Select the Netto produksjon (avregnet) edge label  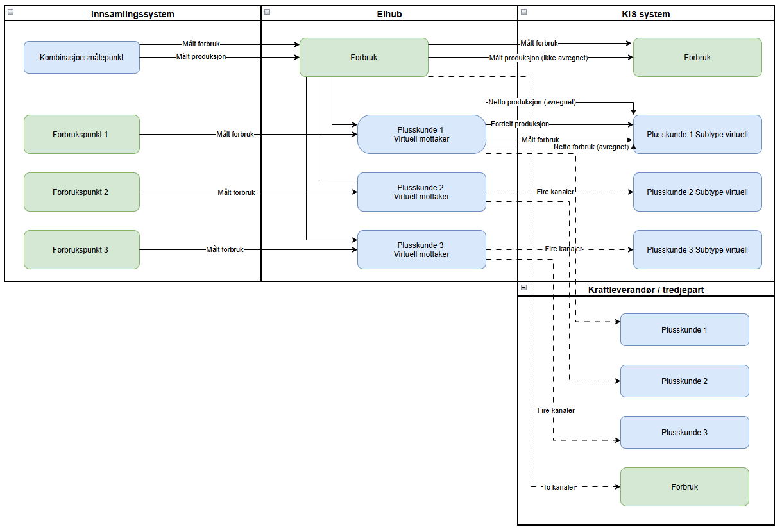(x=531, y=101)
